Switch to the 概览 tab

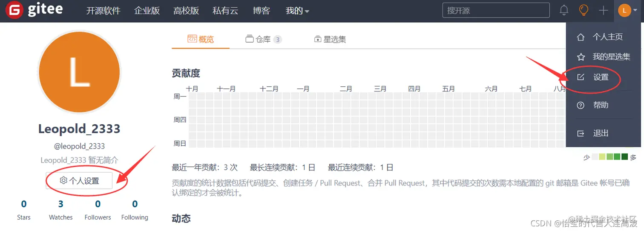tap(201, 39)
